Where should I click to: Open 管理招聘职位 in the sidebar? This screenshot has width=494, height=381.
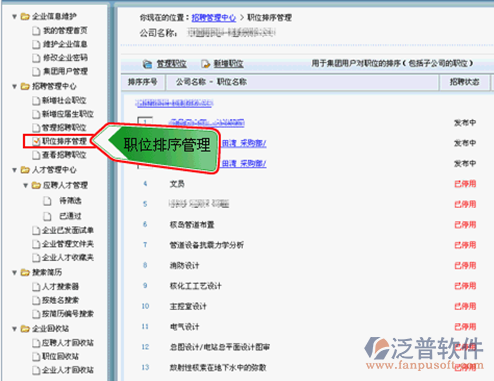point(64,128)
